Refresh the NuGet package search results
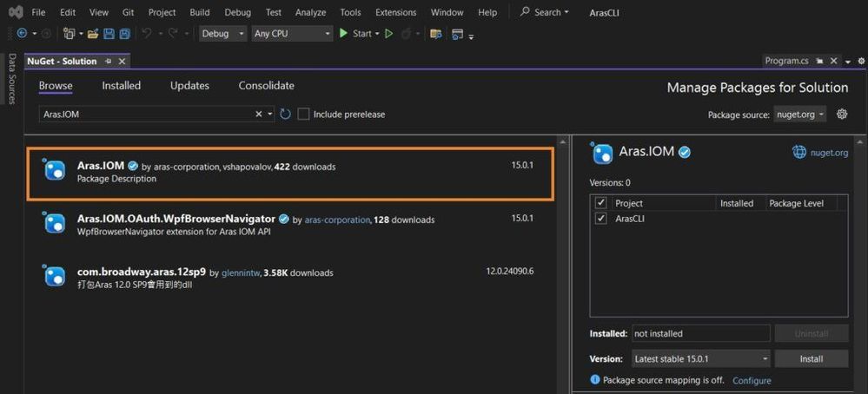Screen dimensions: 868x394 pyautogui.click(x=285, y=114)
